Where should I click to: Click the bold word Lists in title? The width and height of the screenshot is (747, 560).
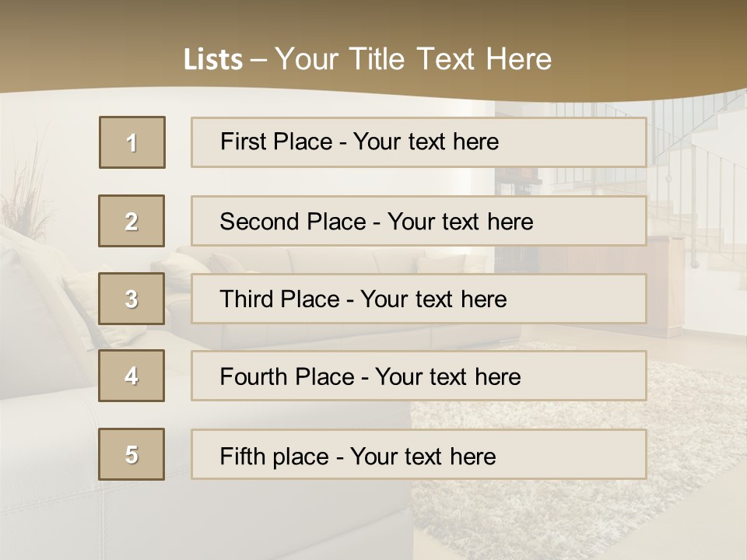(213, 60)
